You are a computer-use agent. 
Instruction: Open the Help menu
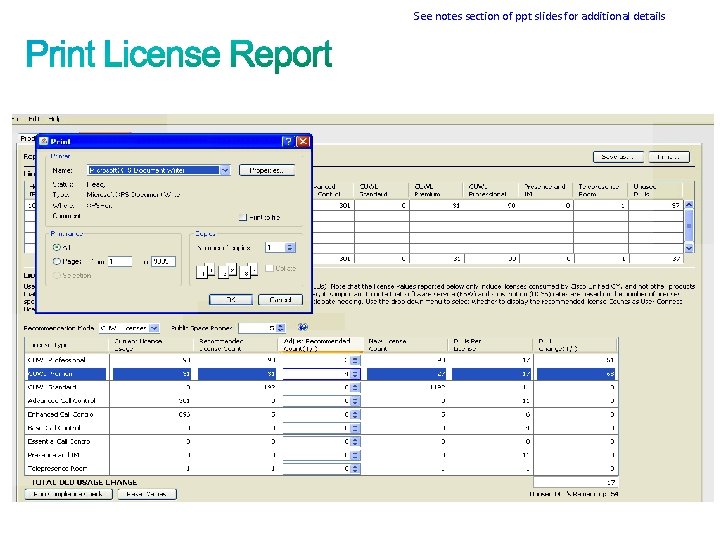click(x=54, y=119)
